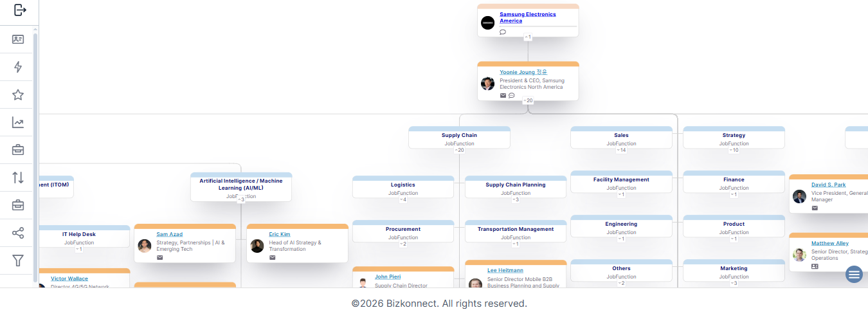Screen dimensions: 868x310
Task: Expand the Logistics 4 count badge
Action: click(x=403, y=199)
